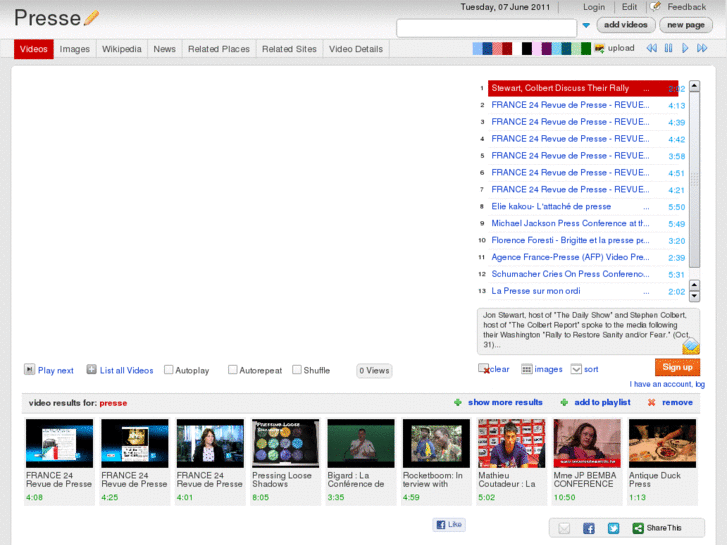Click the remove link
The width and height of the screenshot is (727, 545).
pyautogui.click(x=677, y=402)
